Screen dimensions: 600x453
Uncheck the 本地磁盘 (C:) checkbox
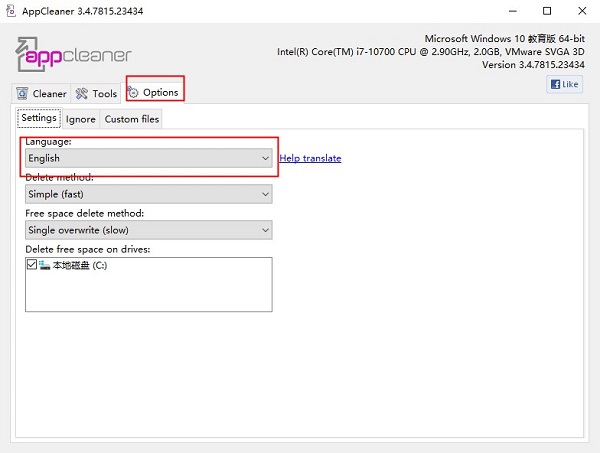pyautogui.click(x=32, y=266)
